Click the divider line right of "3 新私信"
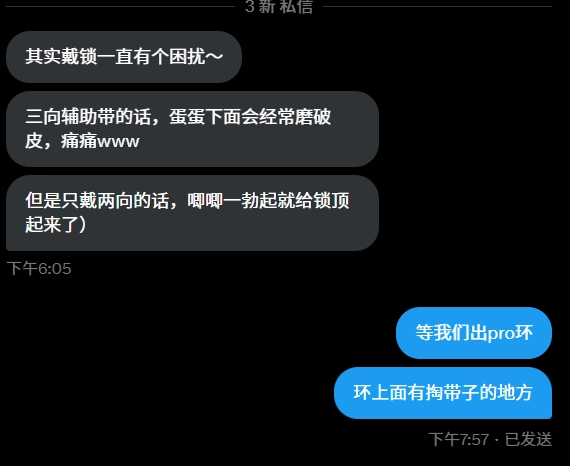This screenshot has width=570, height=466. [x=437, y=6]
